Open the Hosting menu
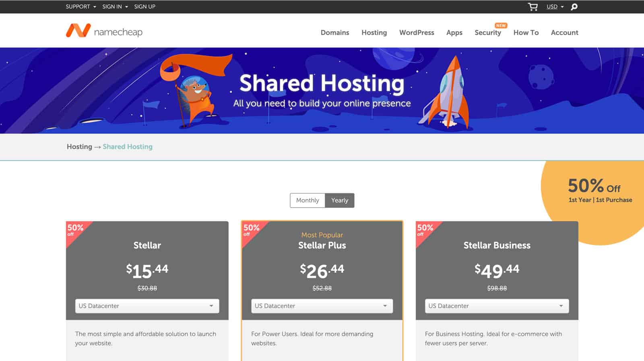Screen dimensions: 644x361 [x=374, y=33]
